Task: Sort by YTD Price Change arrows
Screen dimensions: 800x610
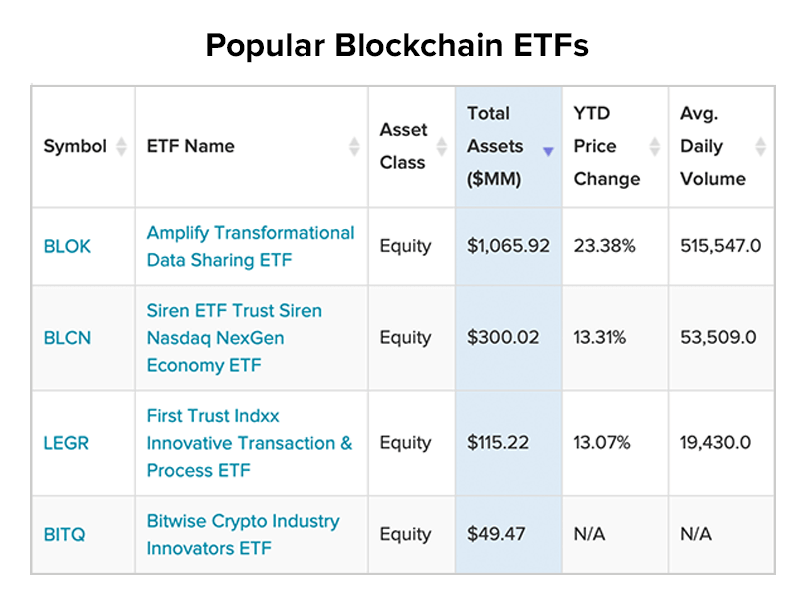Action: click(655, 147)
